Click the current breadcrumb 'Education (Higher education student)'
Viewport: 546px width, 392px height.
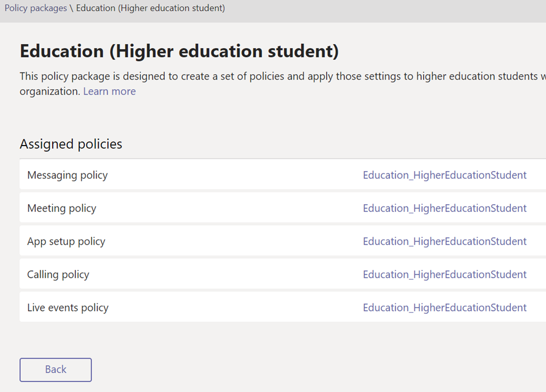tap(150, 9)
